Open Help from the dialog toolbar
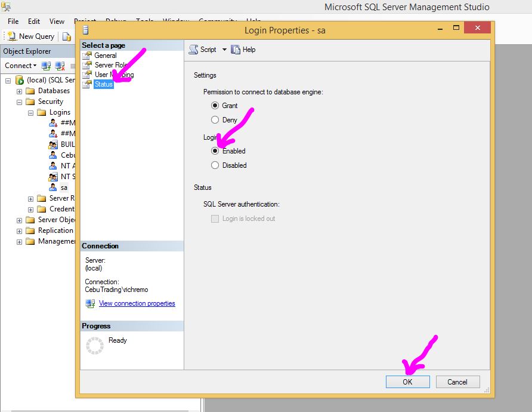 tap(236, 50)
